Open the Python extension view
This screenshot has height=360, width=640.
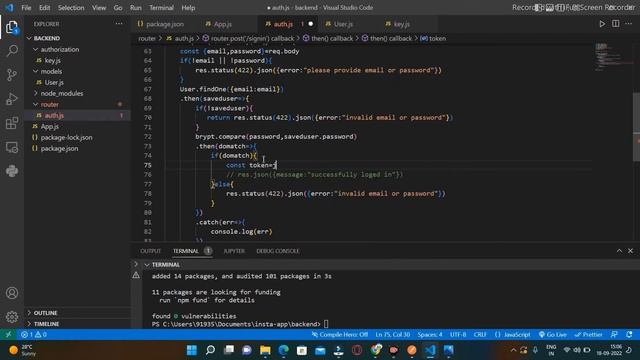pyautogui.click(x=12, y=171)
